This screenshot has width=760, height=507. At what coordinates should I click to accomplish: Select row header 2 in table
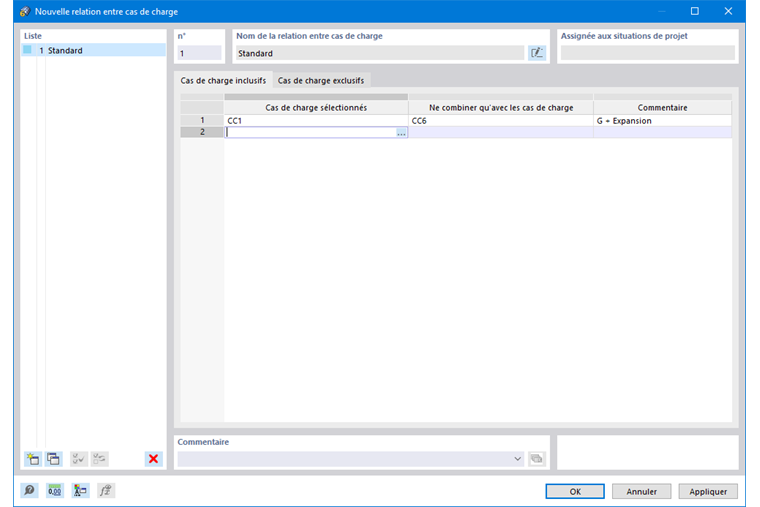(x=202, y=132)
